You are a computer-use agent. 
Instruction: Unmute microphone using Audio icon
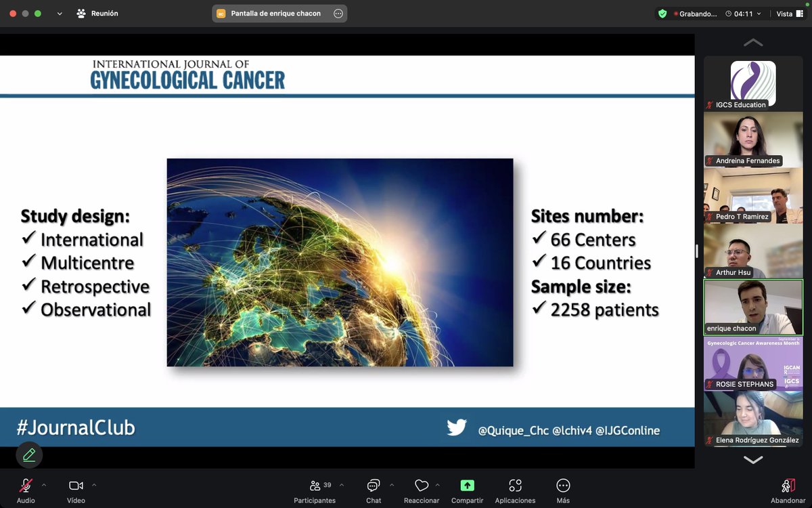26,486
